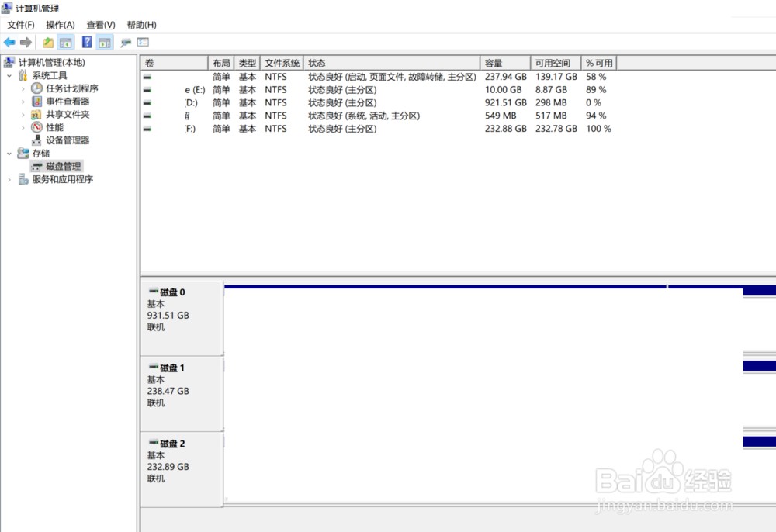Screen dimensions: 776x532
Task: Expand the 服务和应用程序 node arrow
Action: (x=9, y=179)
